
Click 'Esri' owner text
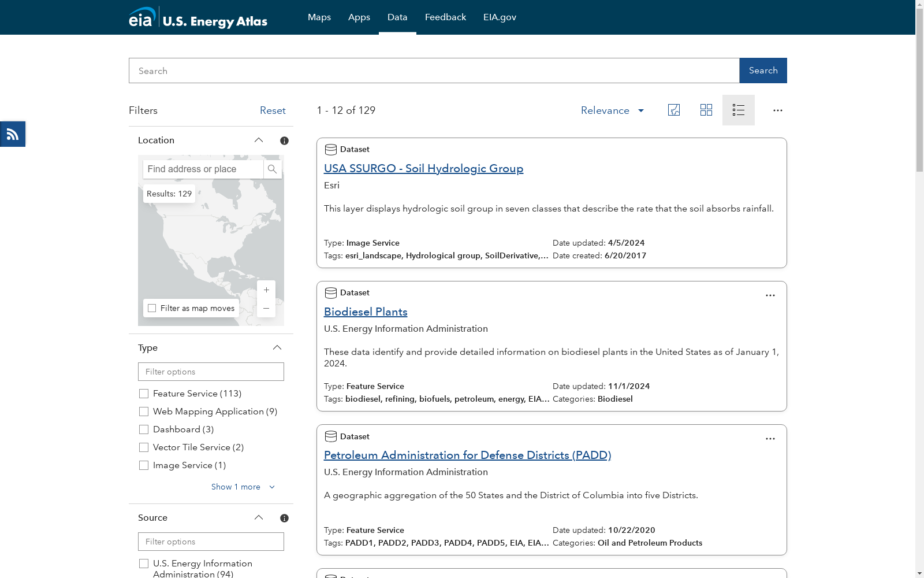tap(331, 186)
